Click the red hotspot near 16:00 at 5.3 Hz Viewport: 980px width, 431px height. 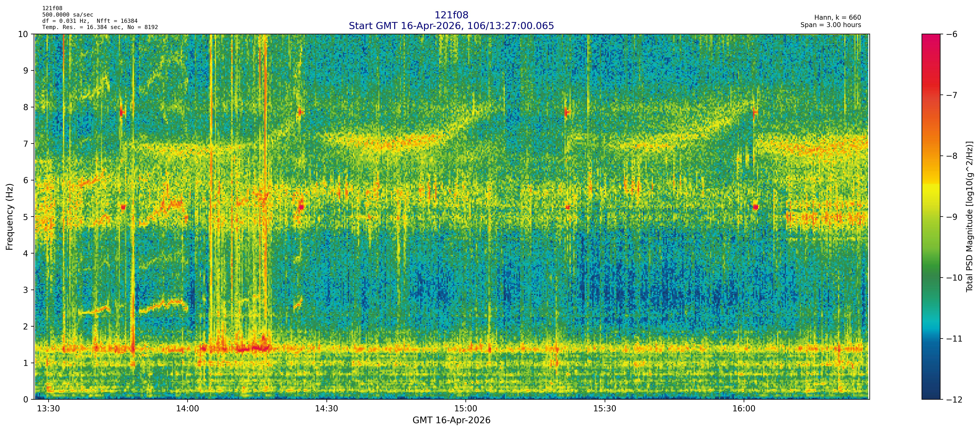[x=756, y=207]
